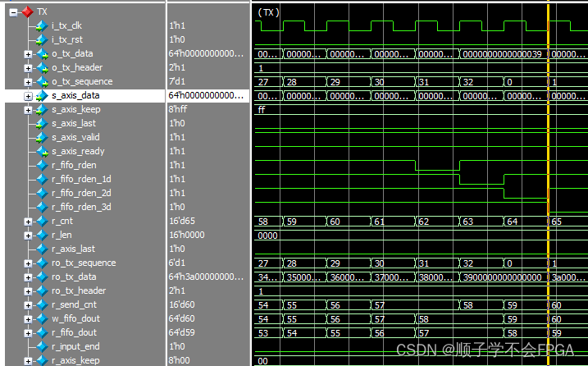Select the s_axis_valid signal name
588x366 pixels.
(75, 137)
